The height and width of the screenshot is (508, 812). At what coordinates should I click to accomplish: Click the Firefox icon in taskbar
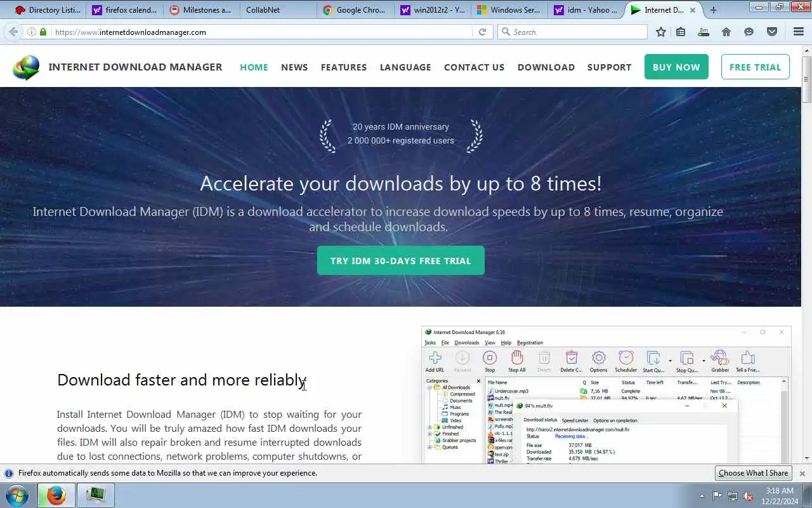pyautogui.click(x=56, y=495)
